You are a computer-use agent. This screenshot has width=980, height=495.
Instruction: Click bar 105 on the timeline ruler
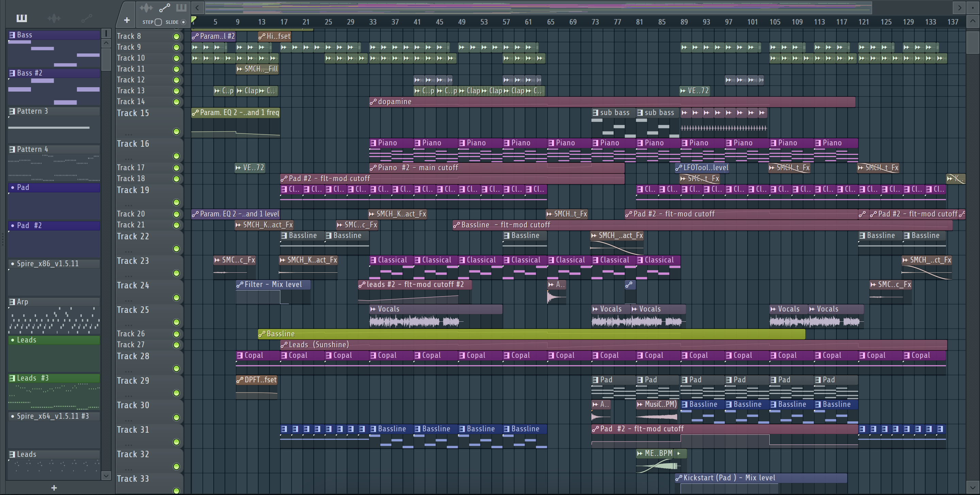pyautogui.click(x=774, y=22)
